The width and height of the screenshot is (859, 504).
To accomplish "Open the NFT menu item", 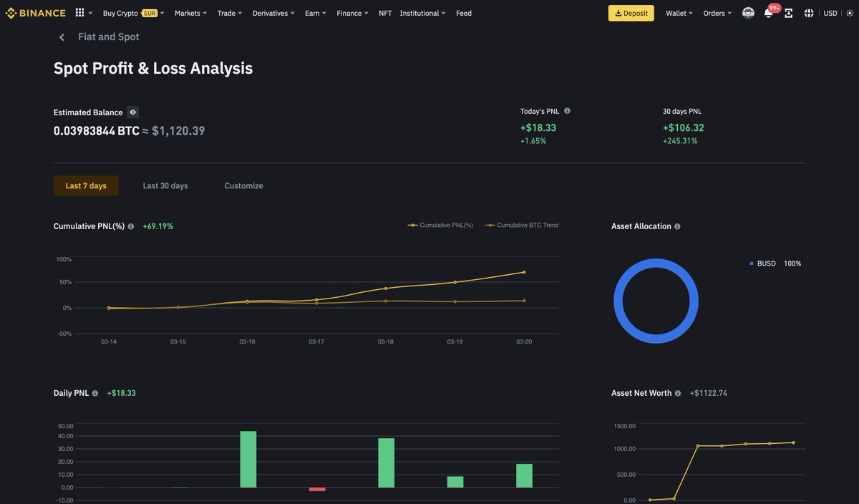I will [x=385, y=13].
